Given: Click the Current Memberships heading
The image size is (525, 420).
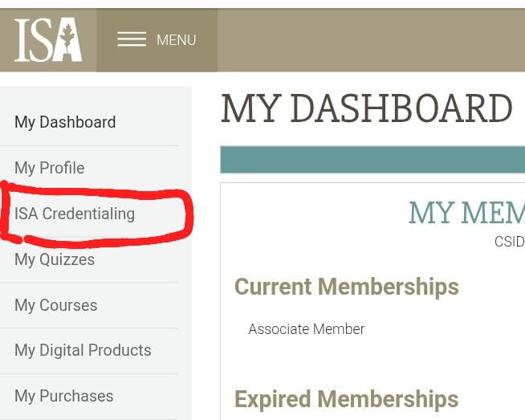Looking at the screenshot, I should click(346, 287).
